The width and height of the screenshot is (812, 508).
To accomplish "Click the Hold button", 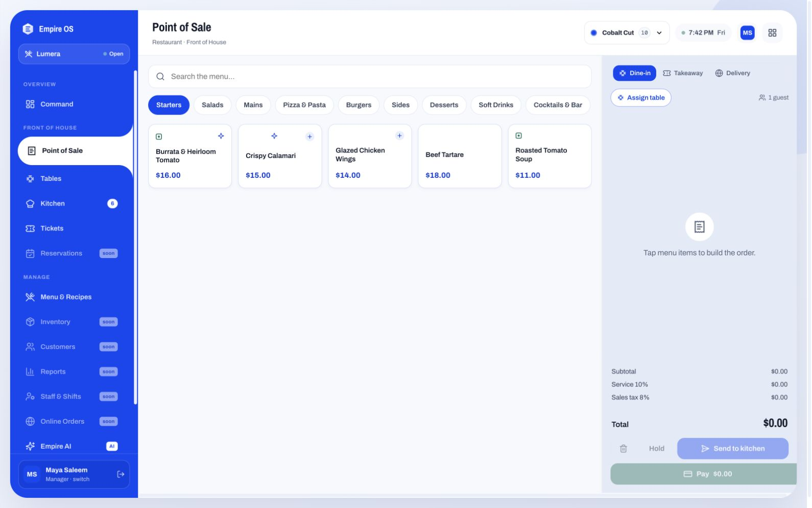I will coord(657,449).
